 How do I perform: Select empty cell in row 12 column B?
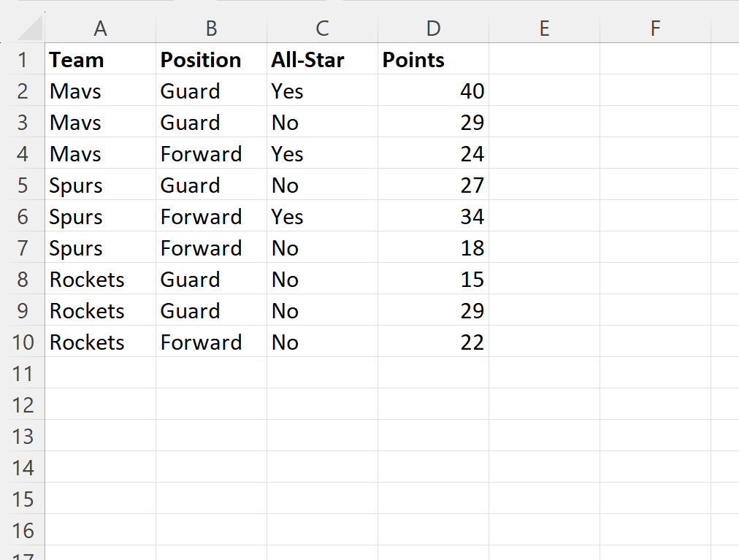pyautogui.click(x=210, y=404)
